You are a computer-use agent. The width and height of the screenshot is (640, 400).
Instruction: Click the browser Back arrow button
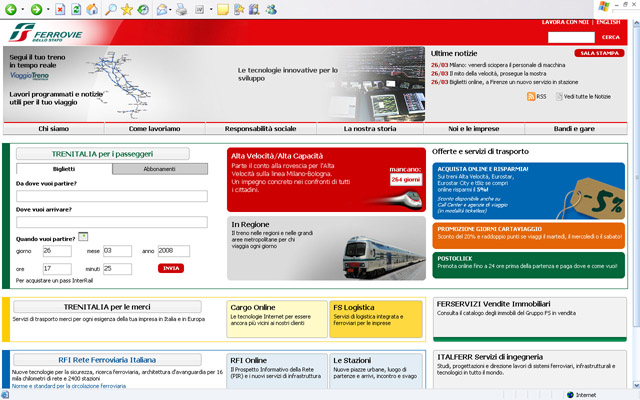pyautogui.click(x=11, y=9)
